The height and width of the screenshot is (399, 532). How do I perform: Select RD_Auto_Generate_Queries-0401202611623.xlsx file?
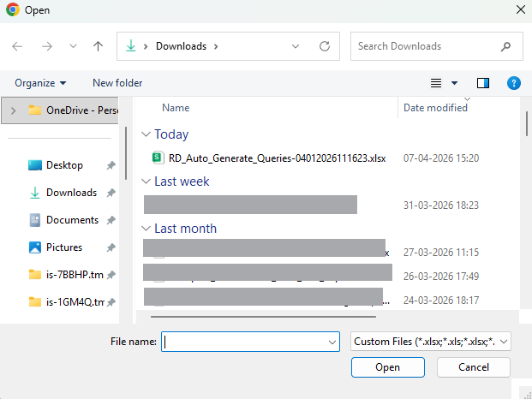(278, 158)
